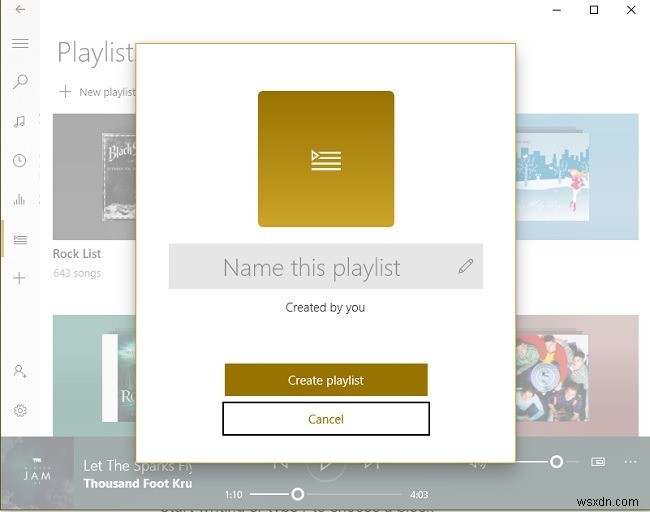This screenshot has width=650, height=512.
Task: Click the Playlists page heading
Action: point(96,53)
